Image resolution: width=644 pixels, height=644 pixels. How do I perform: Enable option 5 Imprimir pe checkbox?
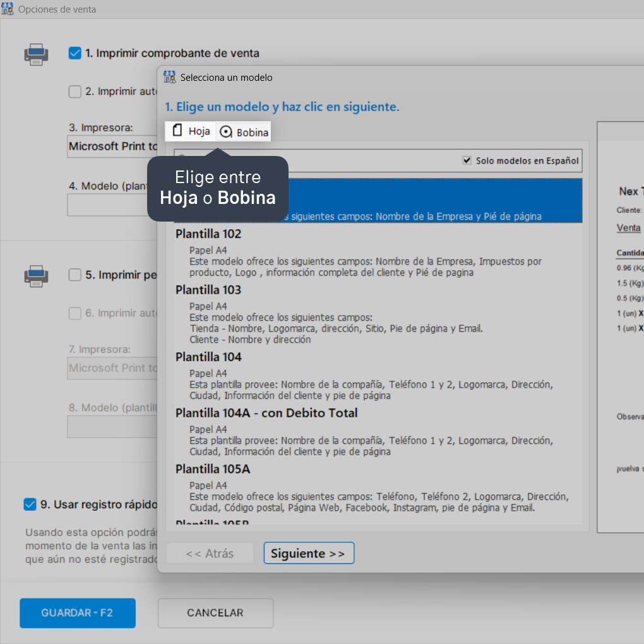[x=75, y=275]
